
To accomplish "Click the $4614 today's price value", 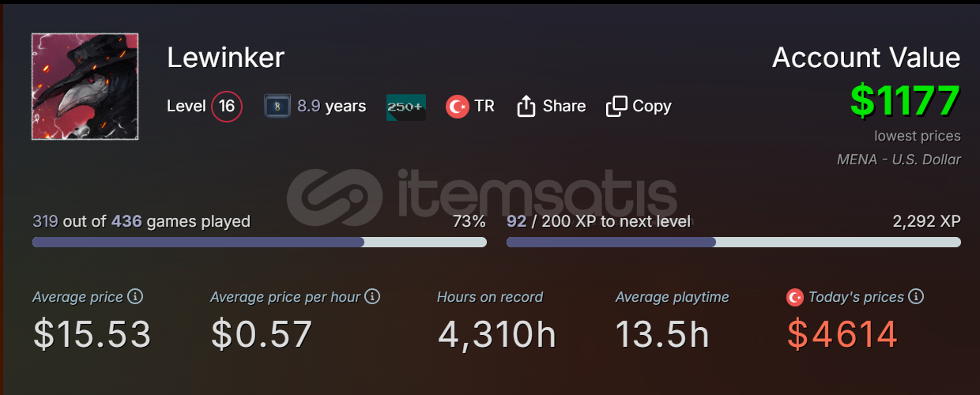I will (x=842, y=334).
